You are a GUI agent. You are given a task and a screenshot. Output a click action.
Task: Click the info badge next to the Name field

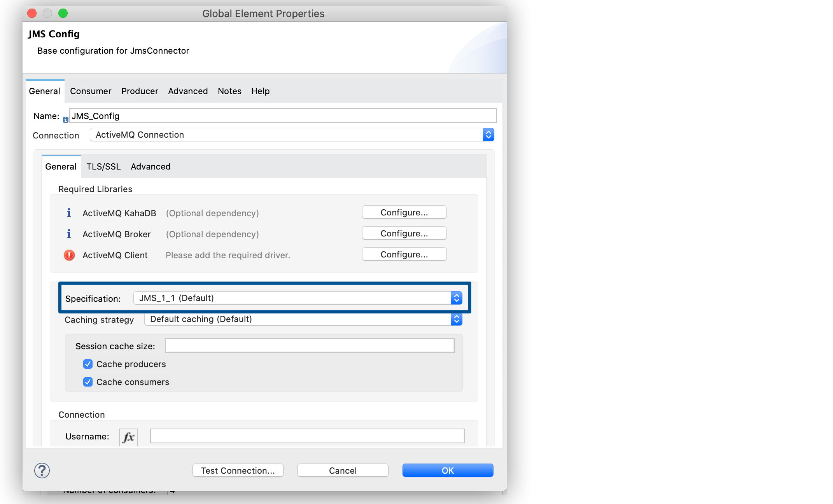65,119
